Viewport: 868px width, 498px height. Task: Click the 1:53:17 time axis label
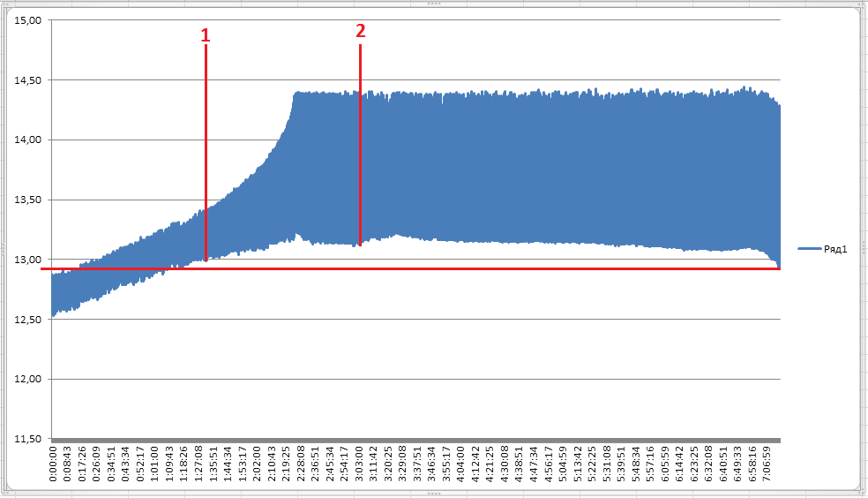click(242, 464)
